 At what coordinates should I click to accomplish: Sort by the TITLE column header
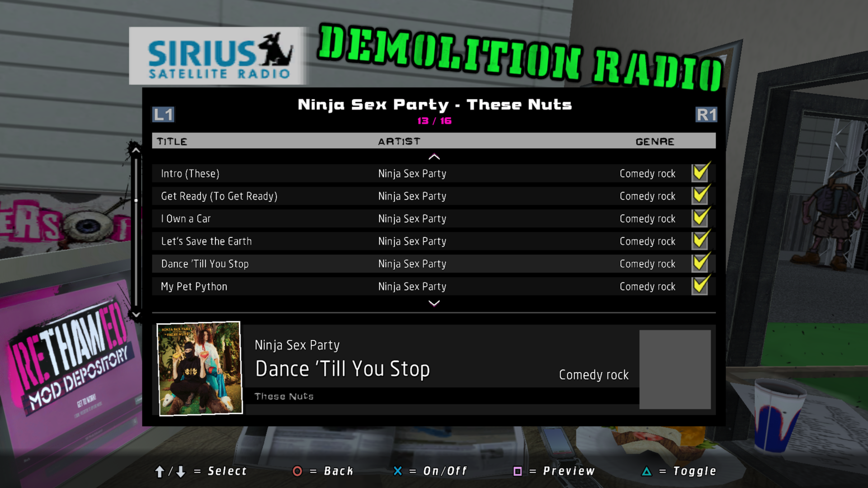(x=172, y=141)
